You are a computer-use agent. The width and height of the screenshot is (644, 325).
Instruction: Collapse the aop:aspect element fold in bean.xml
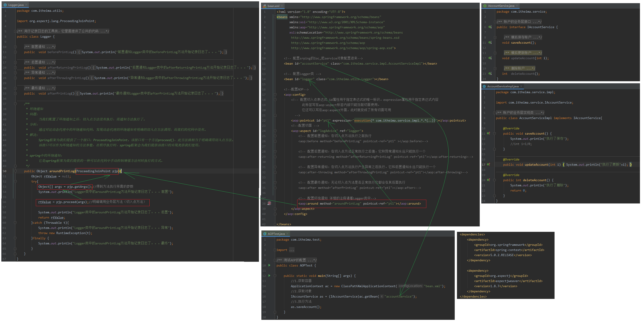275,131
